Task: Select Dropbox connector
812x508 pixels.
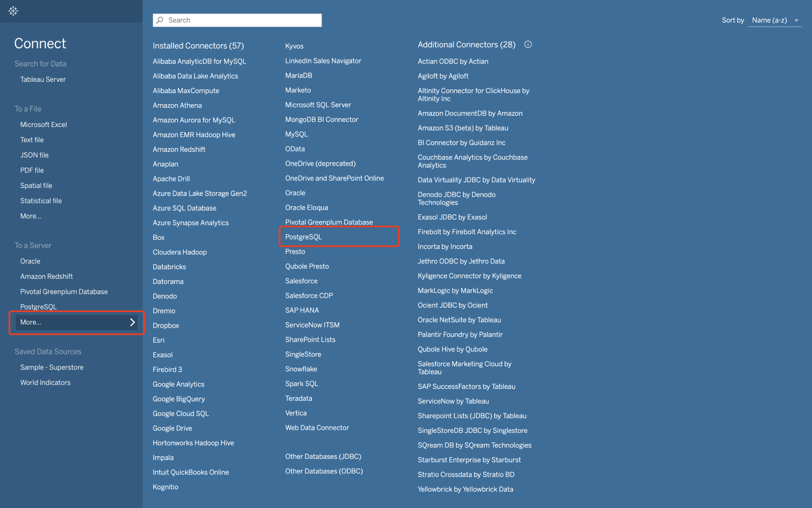Action: (166, 326)
